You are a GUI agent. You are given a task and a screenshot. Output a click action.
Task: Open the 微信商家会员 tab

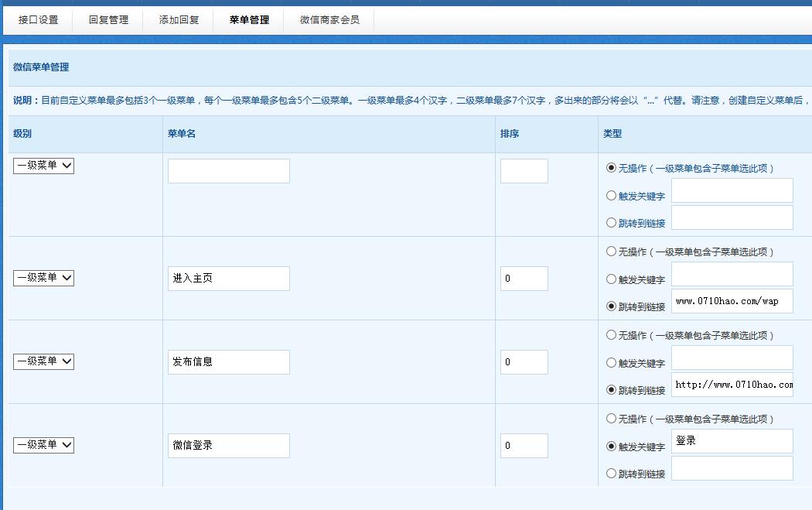pyautogui.click(x=329, y=20)
